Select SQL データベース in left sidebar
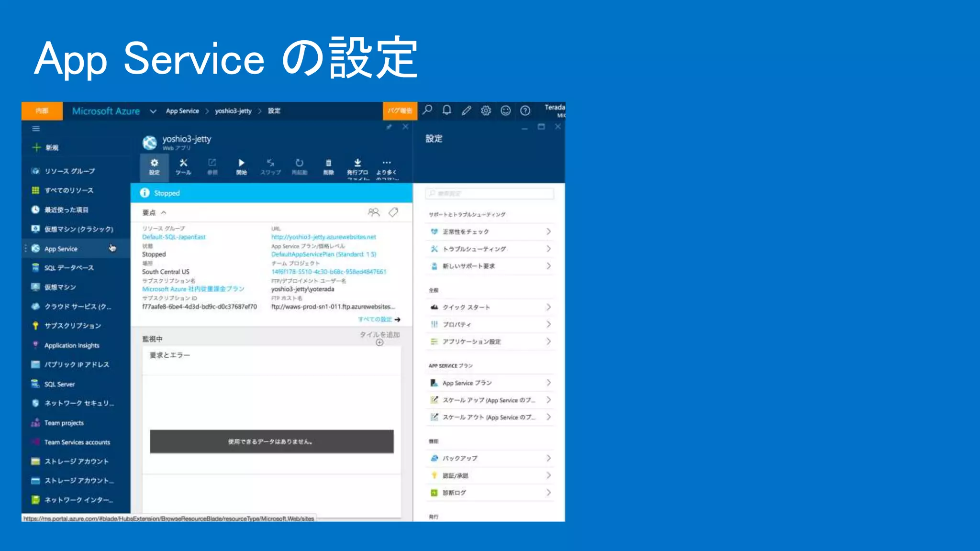This screenshot has height=551, width=980. [69, 268]
